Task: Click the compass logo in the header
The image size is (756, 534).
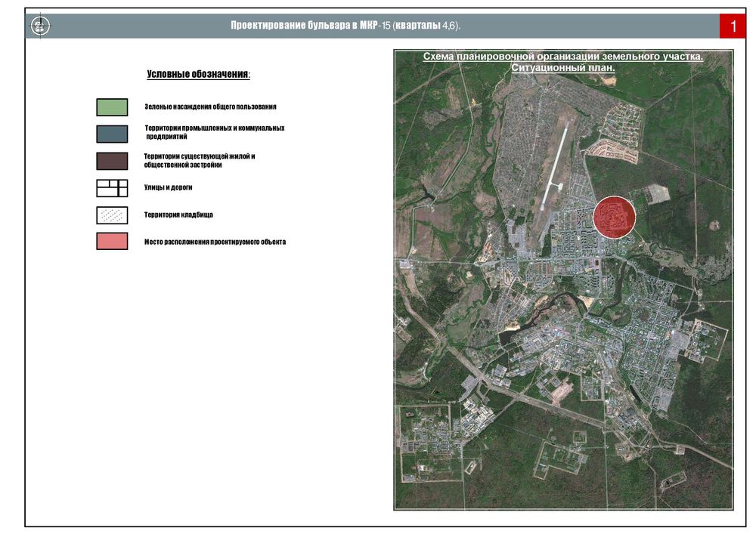Action: tap(40, 26)
